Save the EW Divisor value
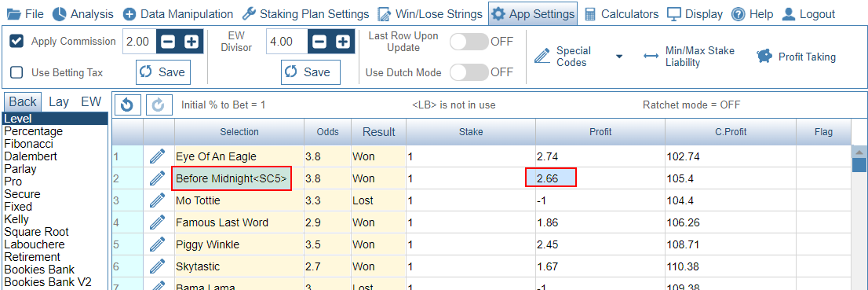This screenshot has height=290, width=868. coord(311,72)
